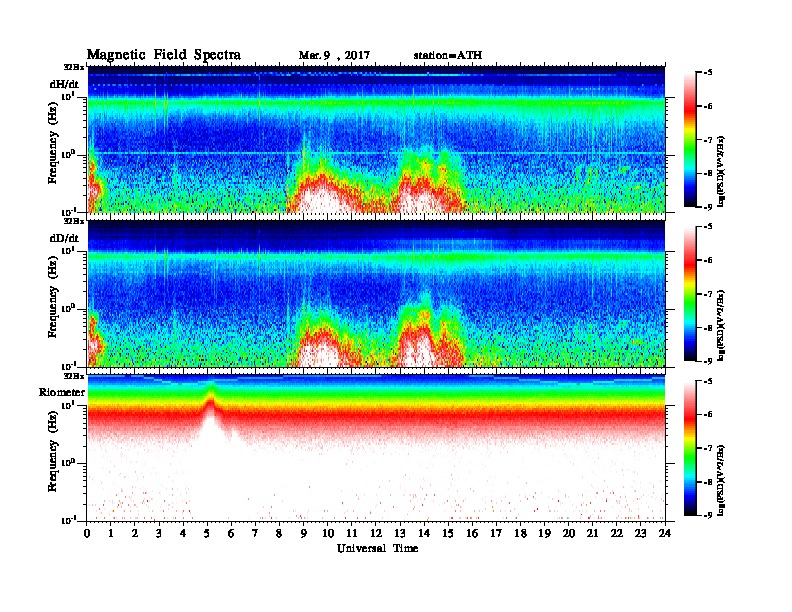
Task: Click the "Magnetic Field Spectra" title
Action: click(164, 55)
